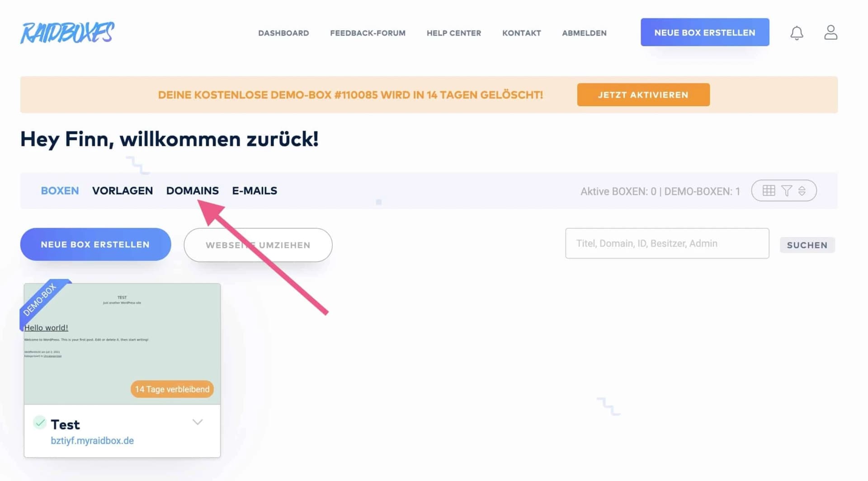Open the FEEDBACK-FORUM menu item
This screenshot has width=868, height=481.
pos(368,33)
